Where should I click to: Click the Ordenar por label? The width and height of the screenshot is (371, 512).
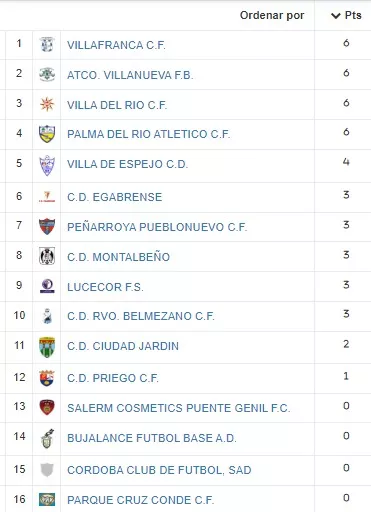(272, 15)
